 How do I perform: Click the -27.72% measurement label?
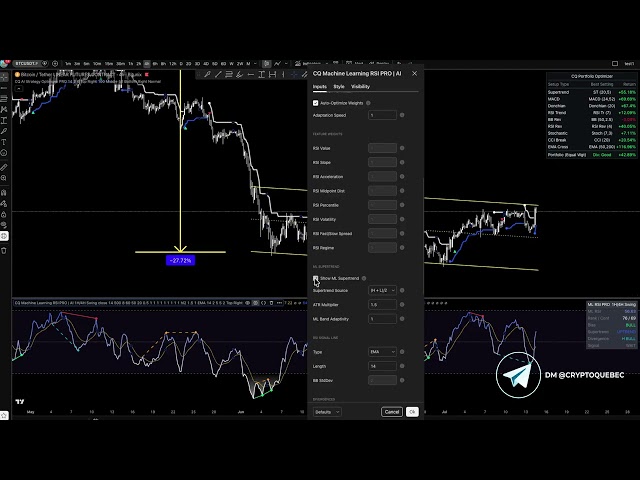180,260
